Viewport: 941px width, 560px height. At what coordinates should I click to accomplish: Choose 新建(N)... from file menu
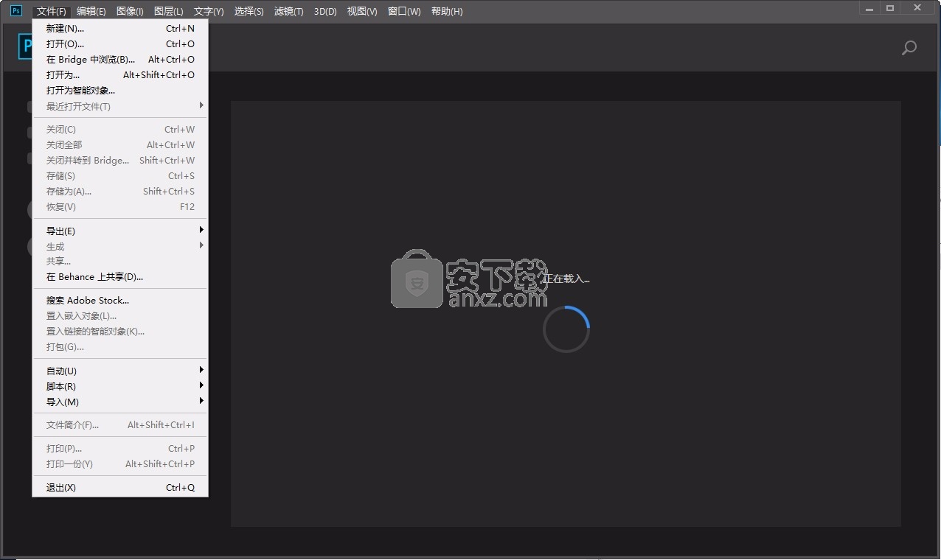coord(120,29)
